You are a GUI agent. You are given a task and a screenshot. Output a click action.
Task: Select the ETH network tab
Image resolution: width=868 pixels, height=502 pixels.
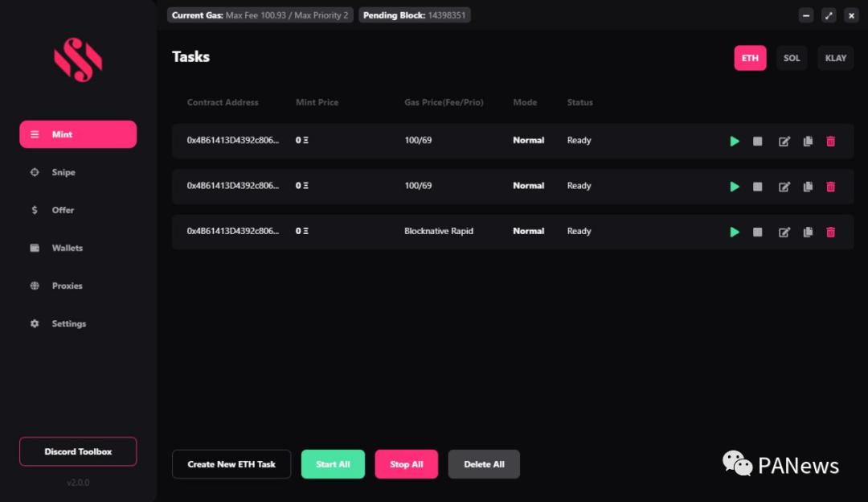click(750, 58)
